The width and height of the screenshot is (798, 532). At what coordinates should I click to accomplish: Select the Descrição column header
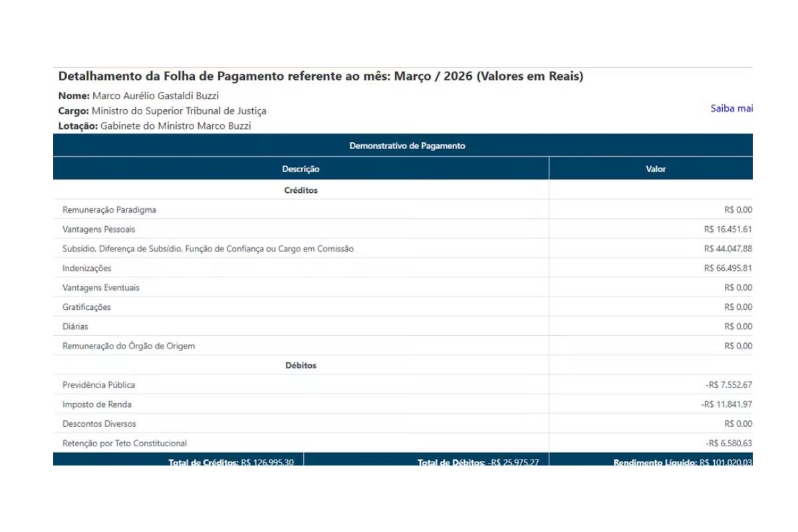(x=301, y=169)
